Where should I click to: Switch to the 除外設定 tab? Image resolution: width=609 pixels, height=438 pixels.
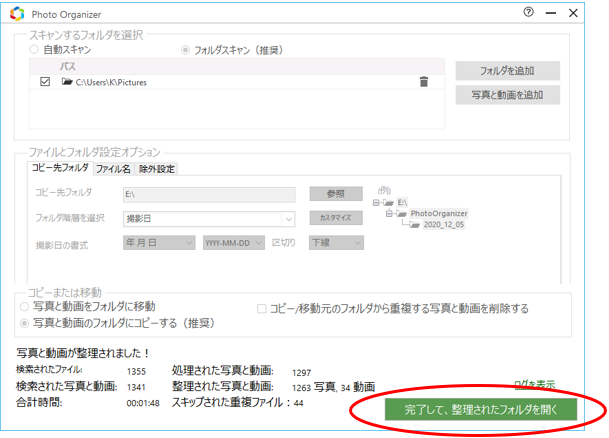pos(157,169)
